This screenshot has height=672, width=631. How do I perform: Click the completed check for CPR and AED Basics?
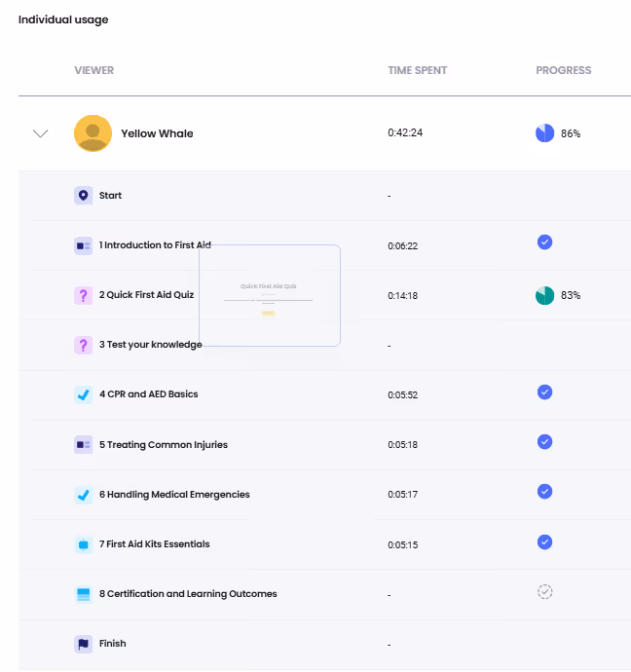pyautogui.click(x=544, y=392)
